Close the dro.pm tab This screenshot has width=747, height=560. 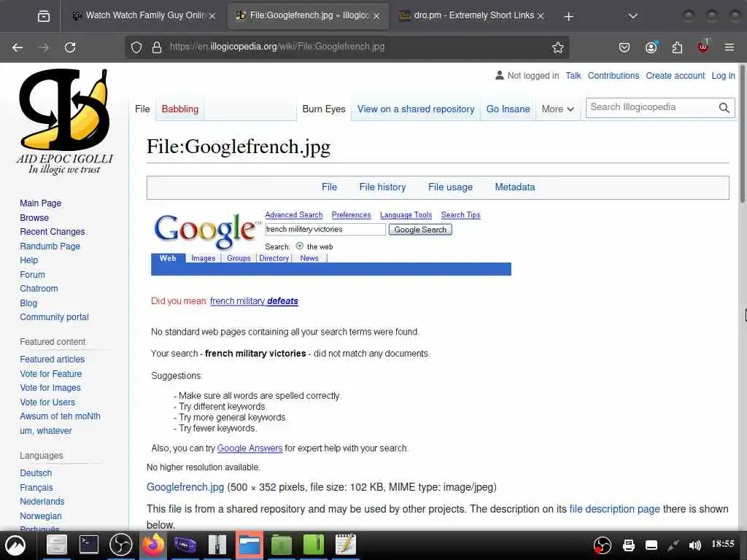click(x=541, y=16)
